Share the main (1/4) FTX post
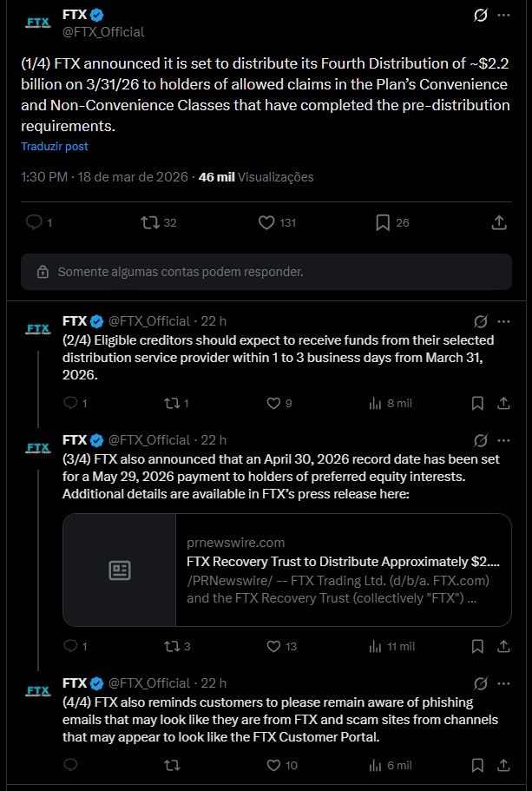Viewport: 532px width, 791px height. point(499,222)
